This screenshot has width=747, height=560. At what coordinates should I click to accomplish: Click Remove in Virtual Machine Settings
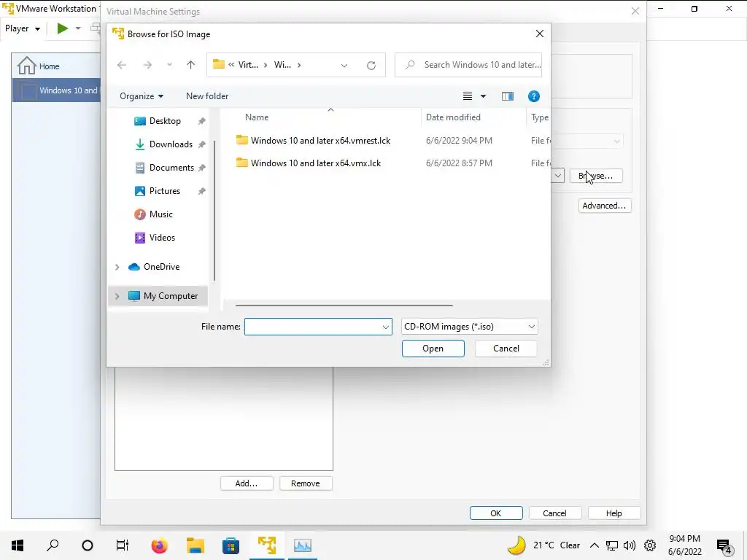[306, 483]
